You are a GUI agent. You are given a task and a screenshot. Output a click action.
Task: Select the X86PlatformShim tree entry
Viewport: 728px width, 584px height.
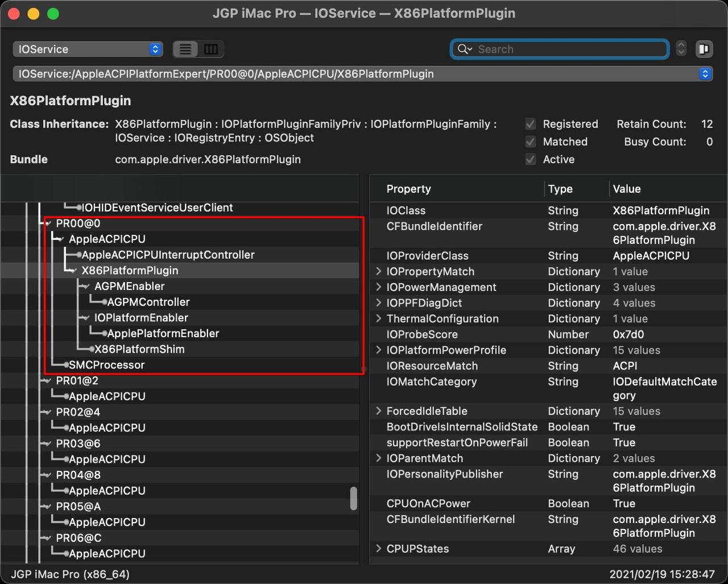tap(139, 349)
